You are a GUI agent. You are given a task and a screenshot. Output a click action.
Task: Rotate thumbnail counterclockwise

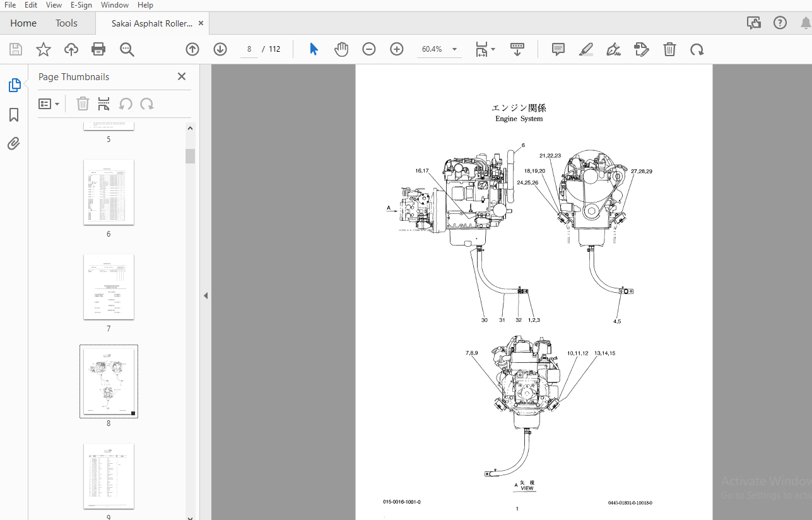coord(126,103)
